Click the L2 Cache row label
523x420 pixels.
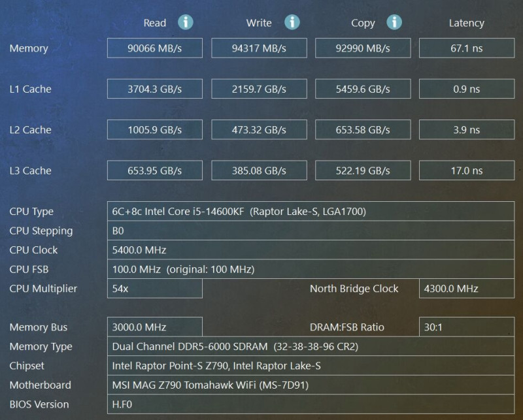(30, 130)
